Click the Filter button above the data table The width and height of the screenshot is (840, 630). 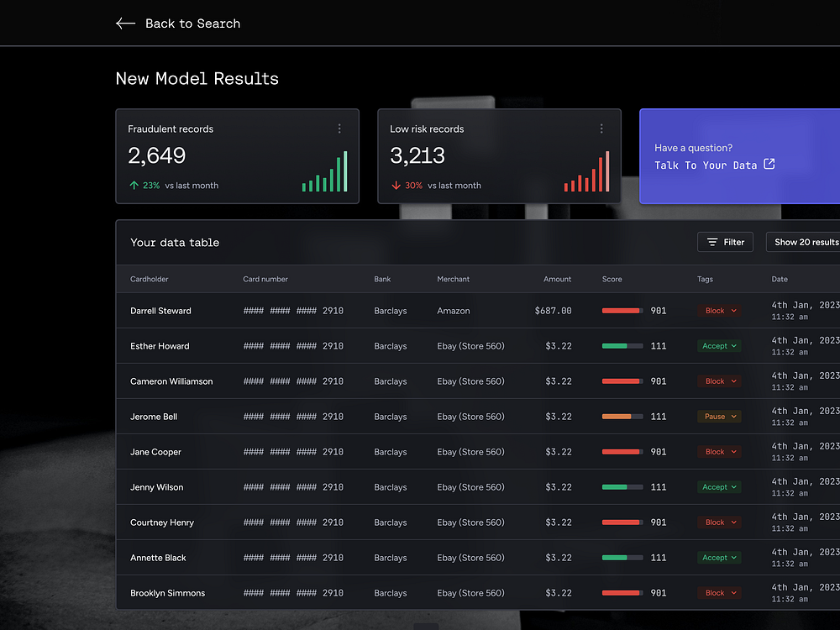point(725,242)
